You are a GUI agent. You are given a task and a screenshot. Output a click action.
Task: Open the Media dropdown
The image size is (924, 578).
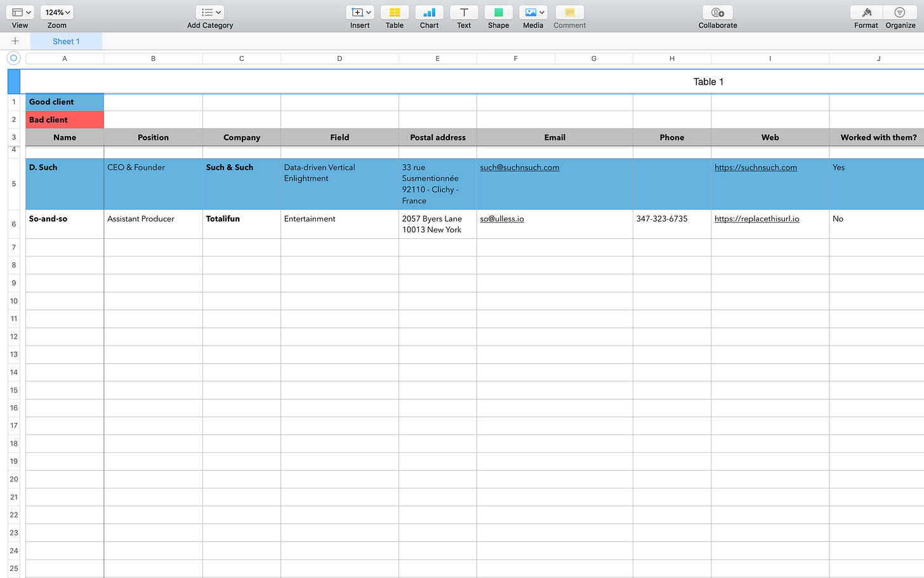(x=533, y=13)
